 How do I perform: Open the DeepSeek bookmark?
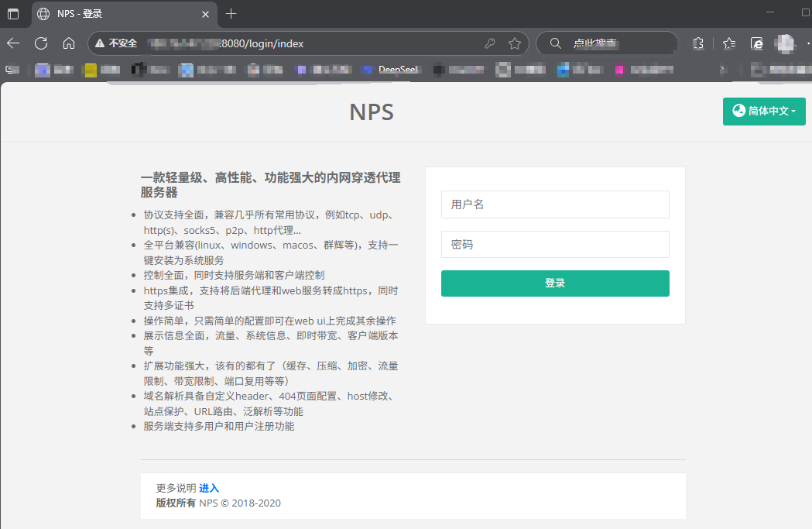392,70
